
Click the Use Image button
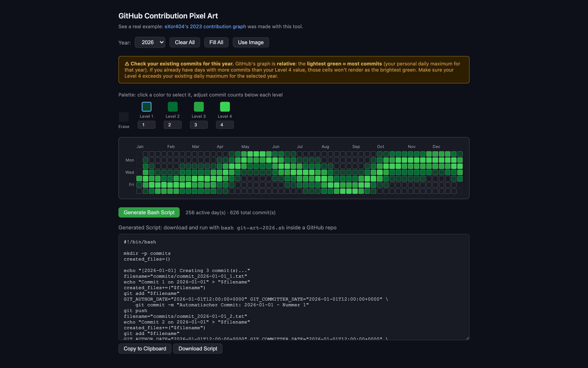coord(251,42)
